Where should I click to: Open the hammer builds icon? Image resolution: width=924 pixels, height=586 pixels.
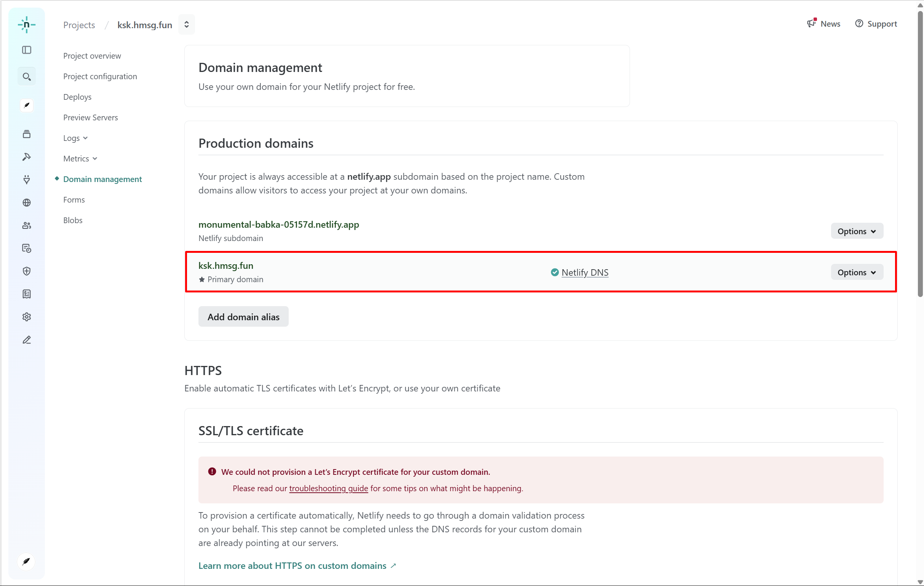click(x=27, y=157)
